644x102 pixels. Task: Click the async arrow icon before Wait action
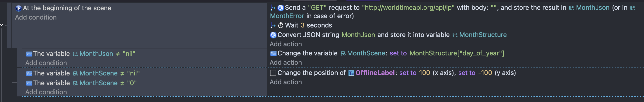pyautogui.click(x=273, y=25)
